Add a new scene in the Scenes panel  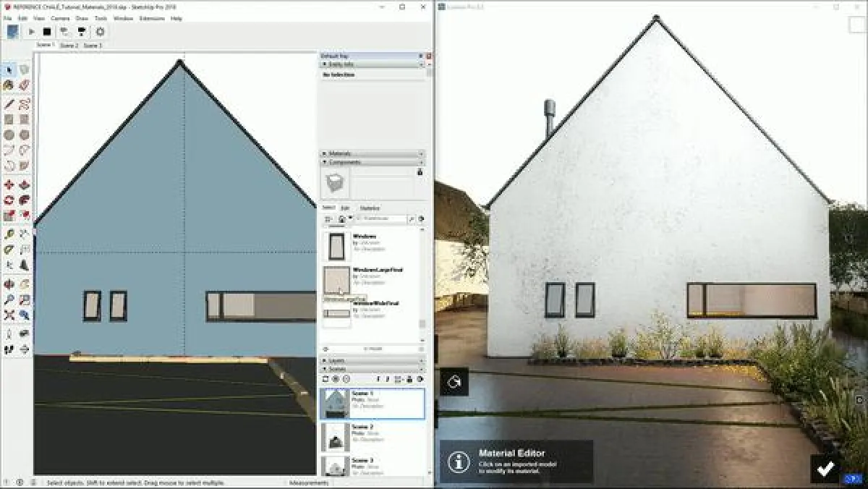point(325,379)
